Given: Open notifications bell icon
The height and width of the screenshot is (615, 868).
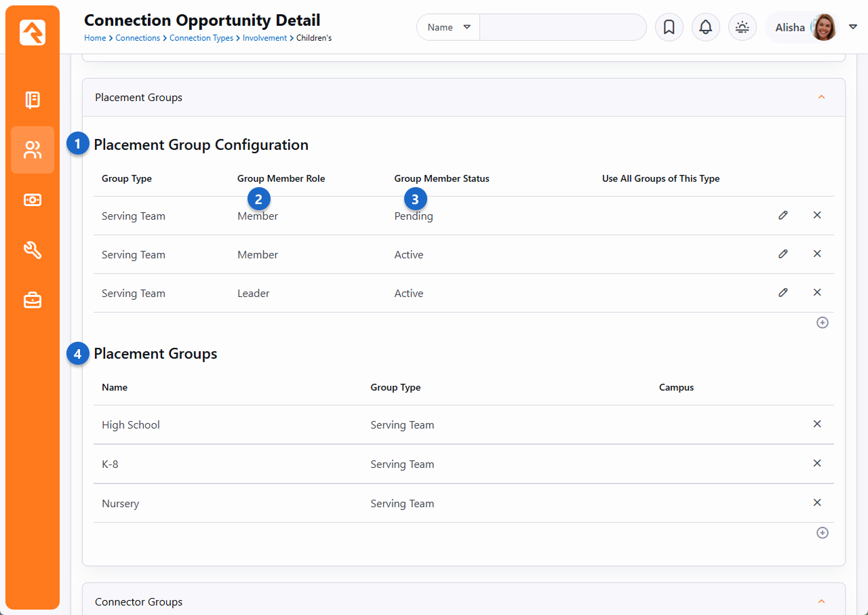Looking at the screenshot, I should (705, 27).
